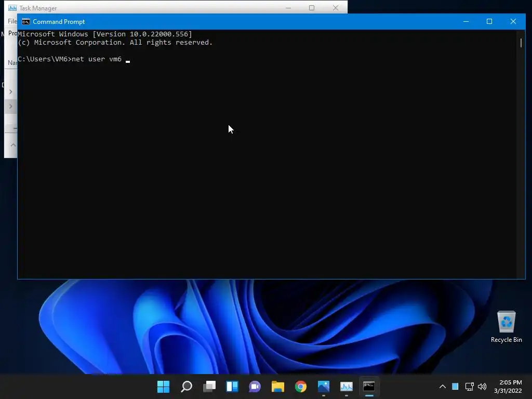Image resolution: width=532 pixels, height=399 pixels.
Task: Close the Task Manager window
Action: click(x=336, y=8)
